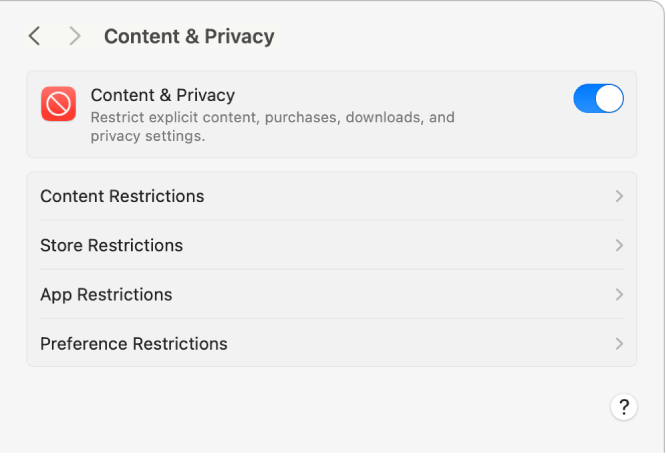Click the arrow next to App Restrictions
The width and height of the screenshot is (666, 456).
coord(619,295)
